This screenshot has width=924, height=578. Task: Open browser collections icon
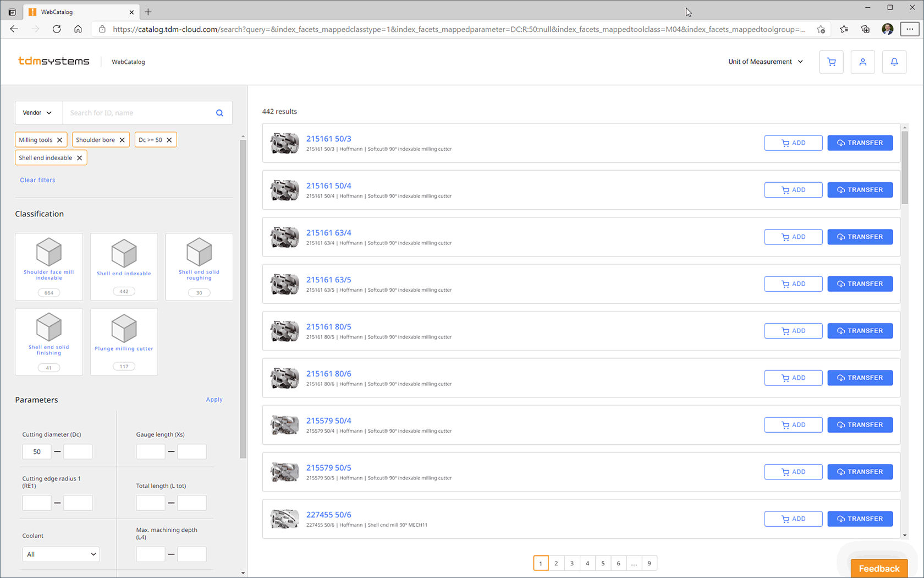click(x=865, y=29)
